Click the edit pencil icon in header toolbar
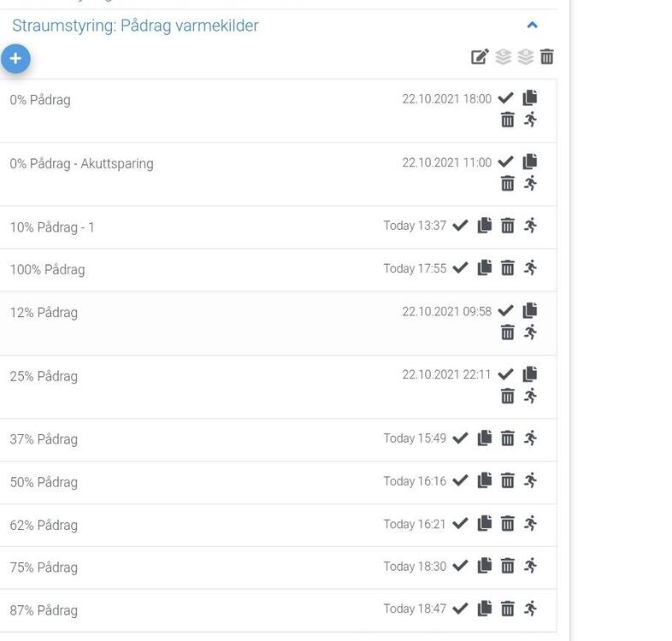Screen dimensions: 672x641 (480, 57)
